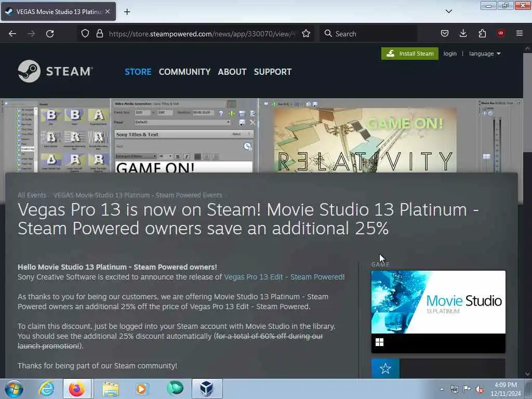Viewport: 532px width, 399px height.
Task: Click the Steam logo
Action: click(x=55, y=71)
